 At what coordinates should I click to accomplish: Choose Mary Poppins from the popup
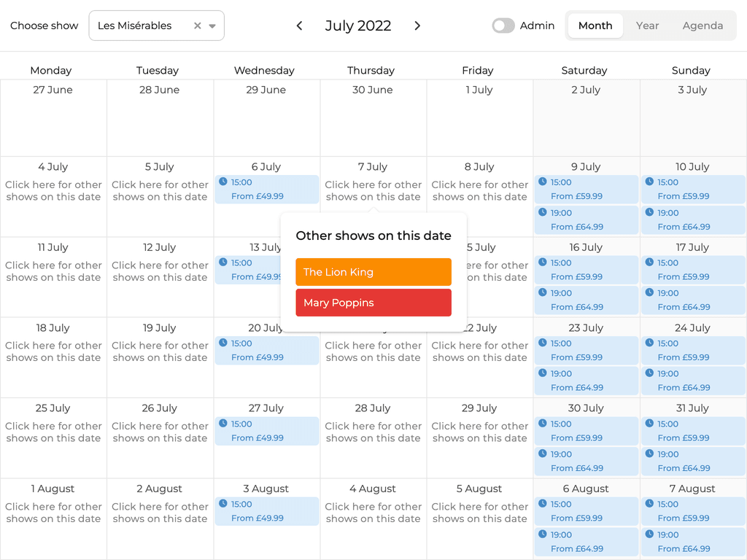click(x=373, y=302)
